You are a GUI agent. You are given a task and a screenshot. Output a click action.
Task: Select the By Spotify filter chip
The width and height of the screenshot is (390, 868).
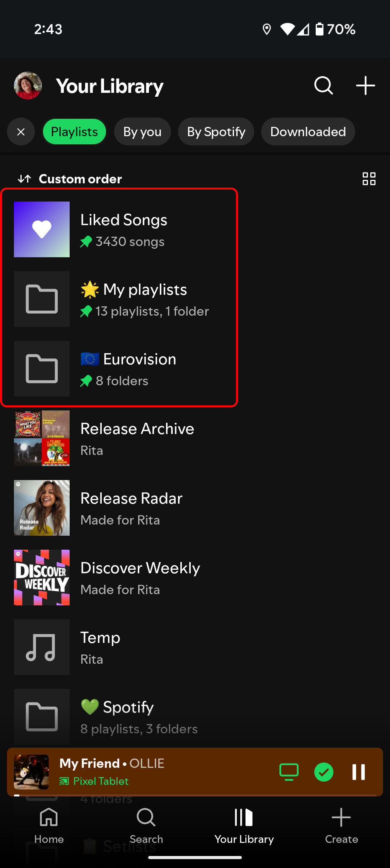click(216, 132)
